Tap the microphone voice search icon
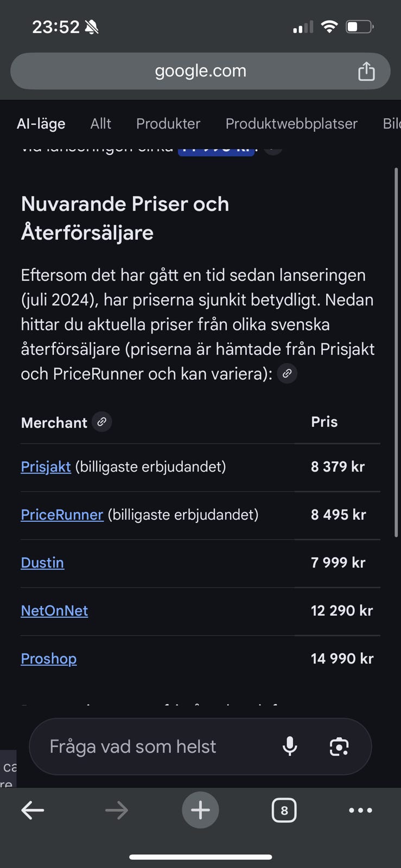The height and width of the screenshot is (868, 401). click(x=290, y=746)
